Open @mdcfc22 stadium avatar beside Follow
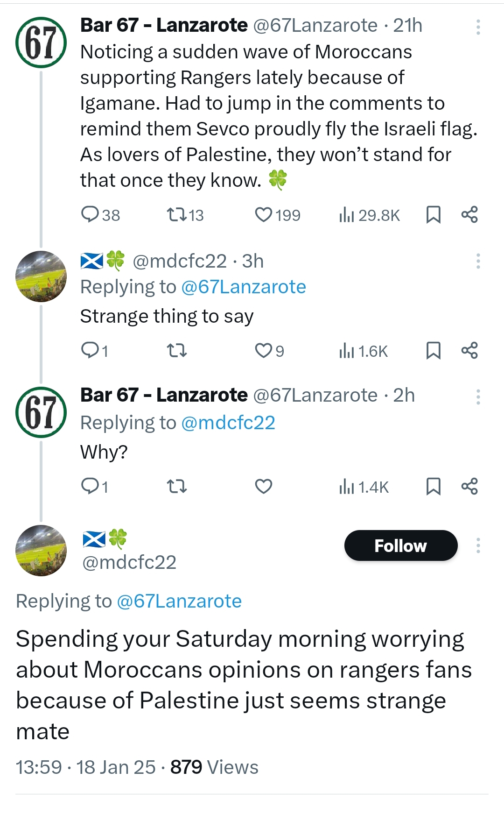 41,551
